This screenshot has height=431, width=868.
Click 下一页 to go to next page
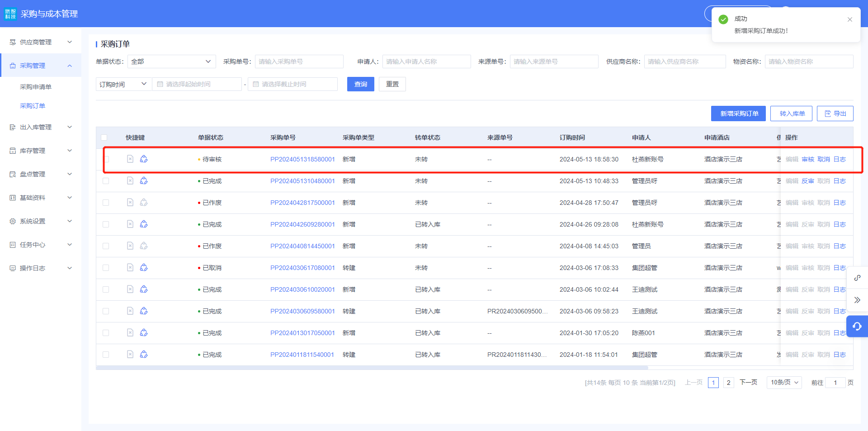(748, 383)
